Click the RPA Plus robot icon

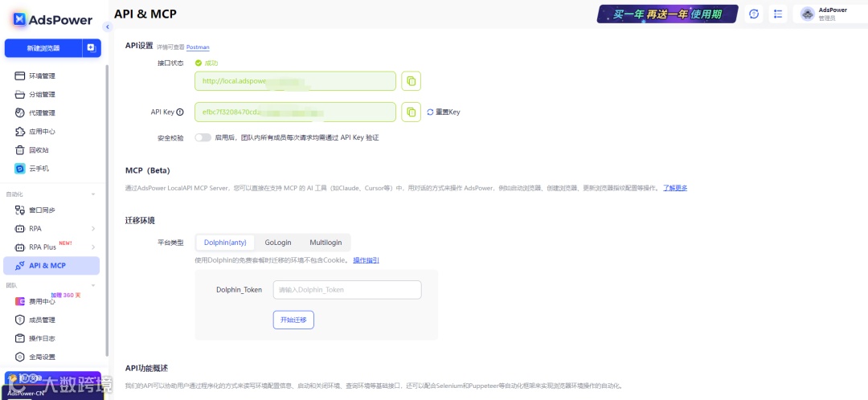[x=20, y=247]
